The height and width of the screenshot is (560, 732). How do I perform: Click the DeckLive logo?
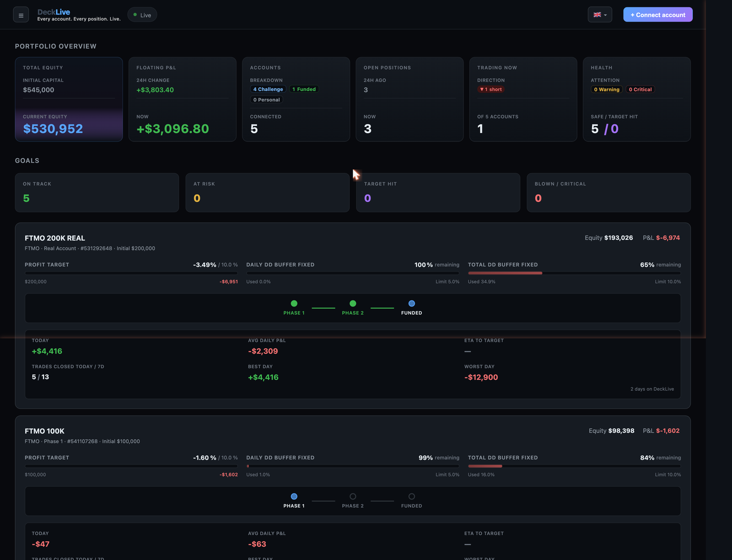point(54,12)
